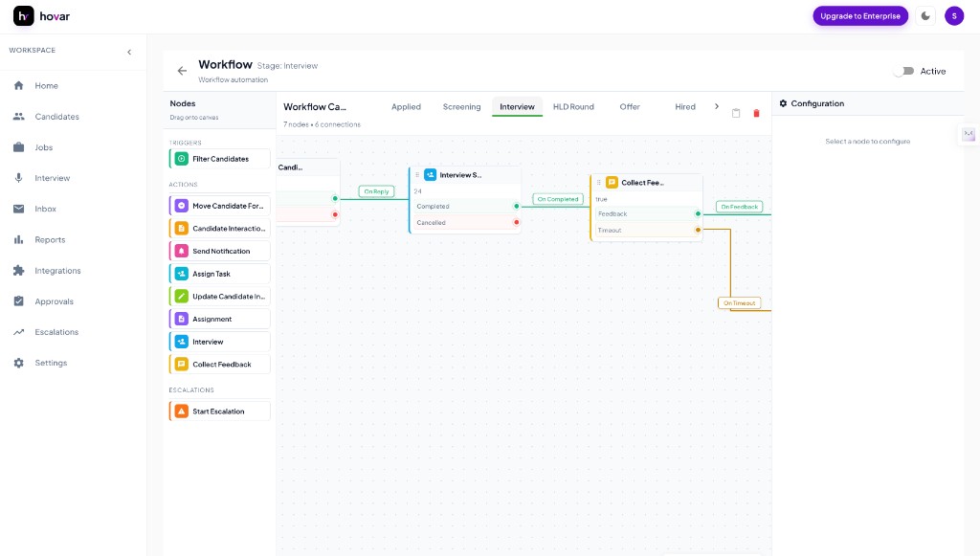The image size is (980, 556).
Task: Click the Cancelled output red port
Action: [x=516, y=222]
